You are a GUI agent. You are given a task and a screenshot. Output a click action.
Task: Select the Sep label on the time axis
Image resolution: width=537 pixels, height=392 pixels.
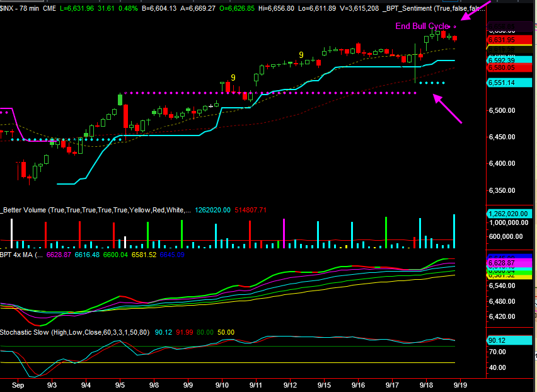tap(18, 384)
